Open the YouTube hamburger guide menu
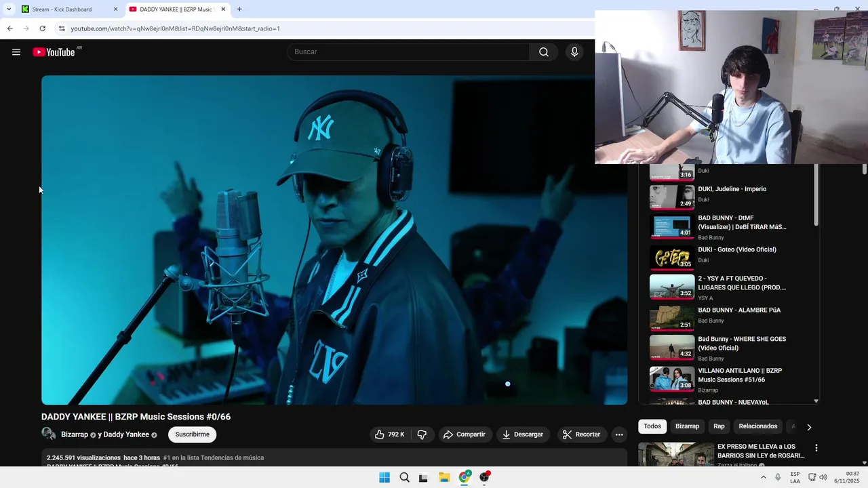868x488 pixels. [16, 52]
